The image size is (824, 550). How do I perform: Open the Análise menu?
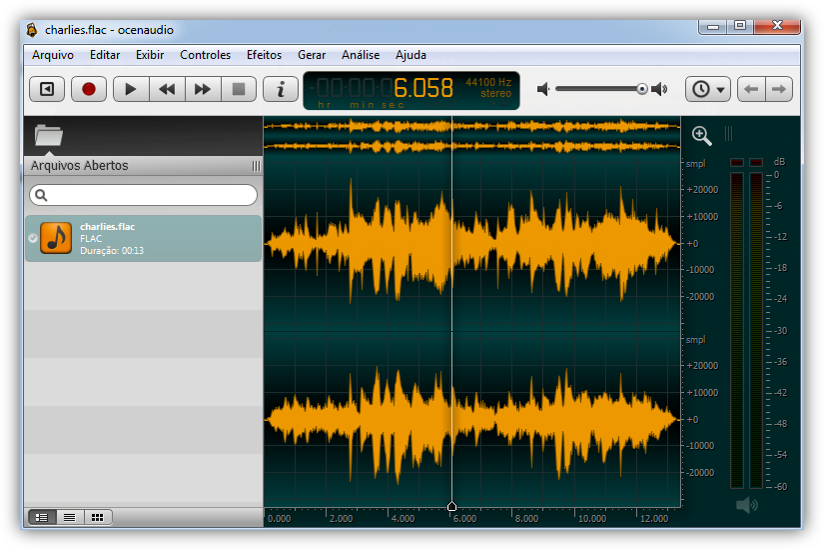click(x=360, y=55)
